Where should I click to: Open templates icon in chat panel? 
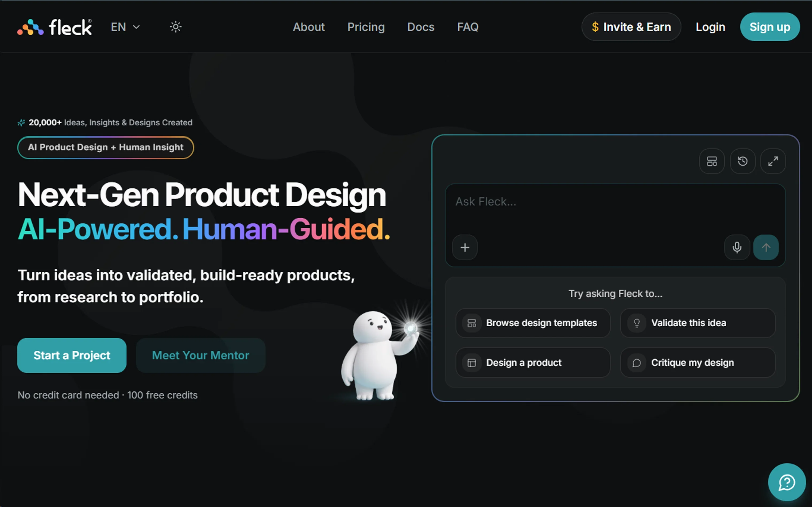pos(712,161)
